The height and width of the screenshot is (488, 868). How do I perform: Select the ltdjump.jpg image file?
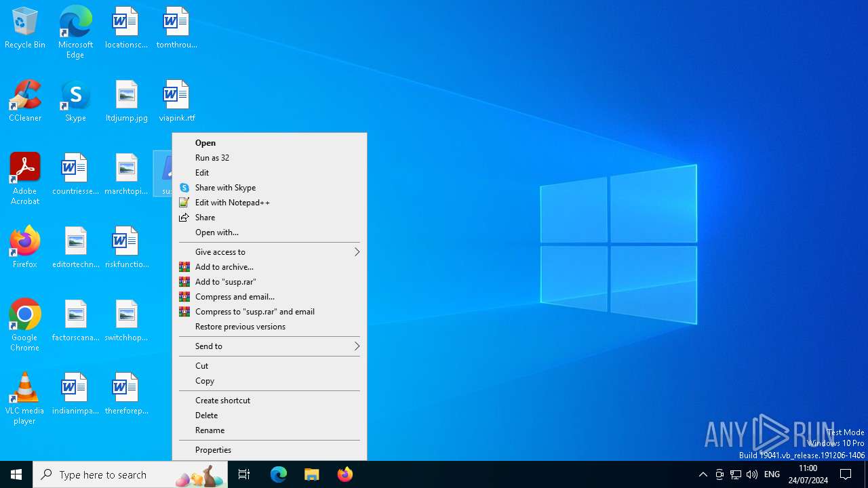click(x=126, y=102)
